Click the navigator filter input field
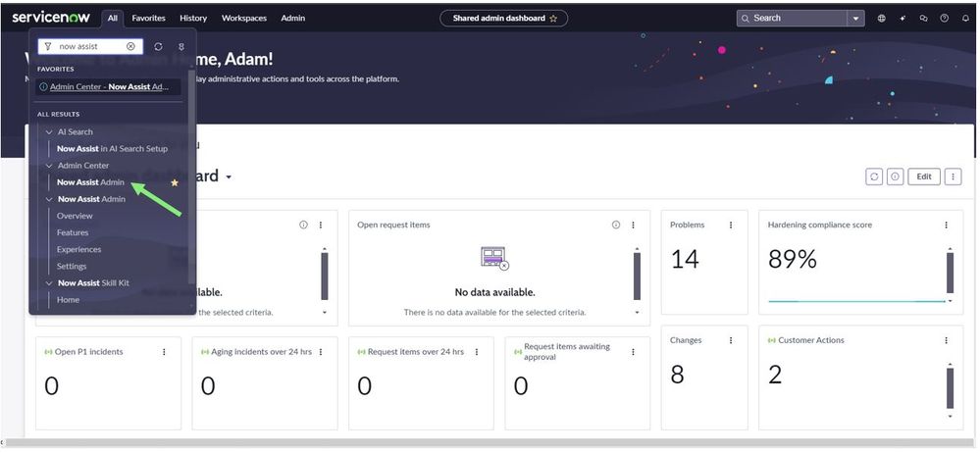980x453 pixels. point(90,46)
